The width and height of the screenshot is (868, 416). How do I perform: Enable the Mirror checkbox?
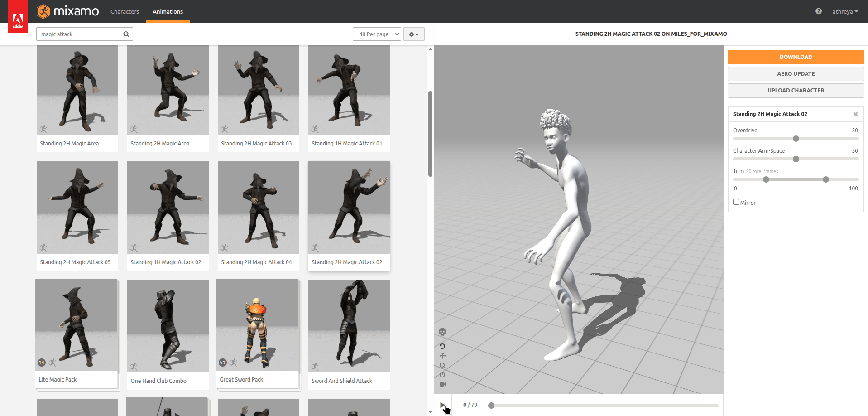(x=736, y=202)
